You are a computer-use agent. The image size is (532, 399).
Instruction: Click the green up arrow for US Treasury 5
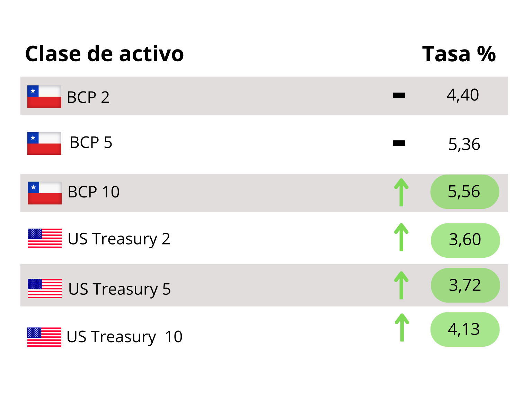pos(401,285)
